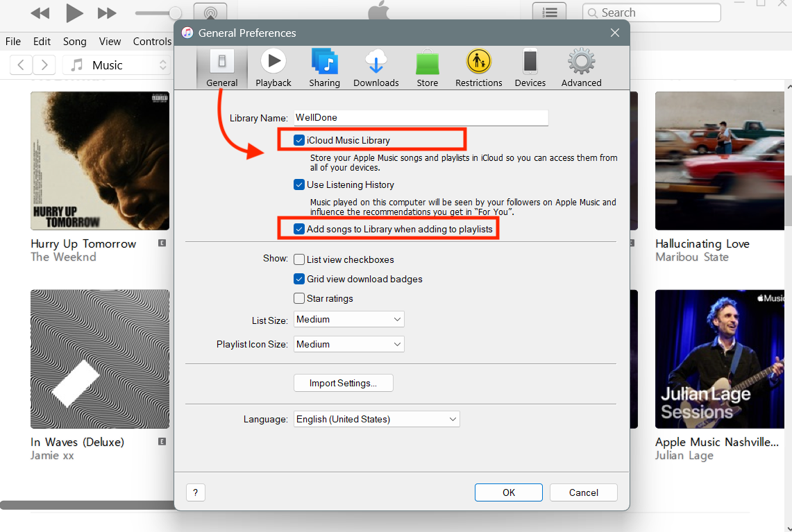
Task: Click the iTunes icon in dialog title bar
Action: click(187, 33)
